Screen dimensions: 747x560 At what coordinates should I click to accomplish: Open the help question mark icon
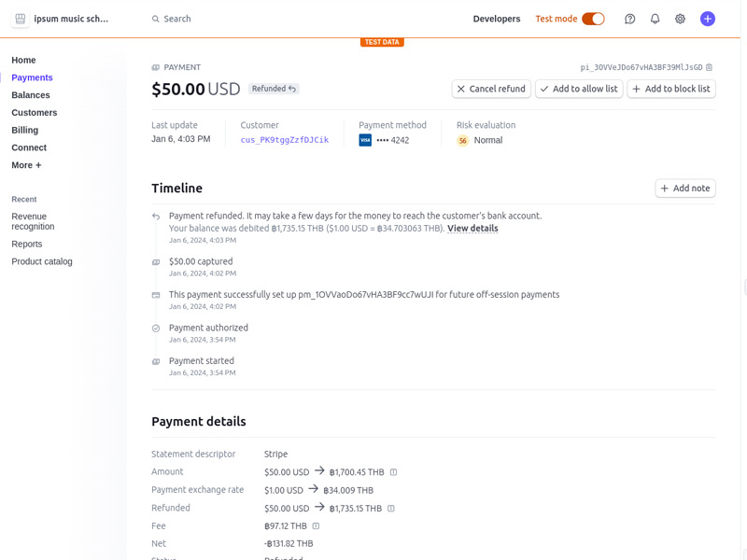(x=630, y=19)
